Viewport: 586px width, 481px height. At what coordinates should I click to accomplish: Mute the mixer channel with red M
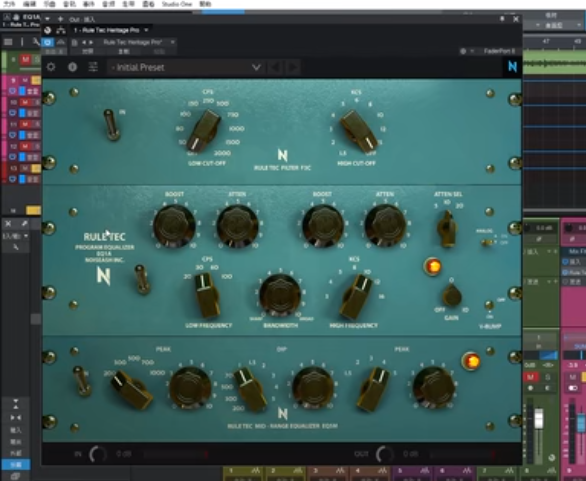pyautogui.click(x=531, y=377)
